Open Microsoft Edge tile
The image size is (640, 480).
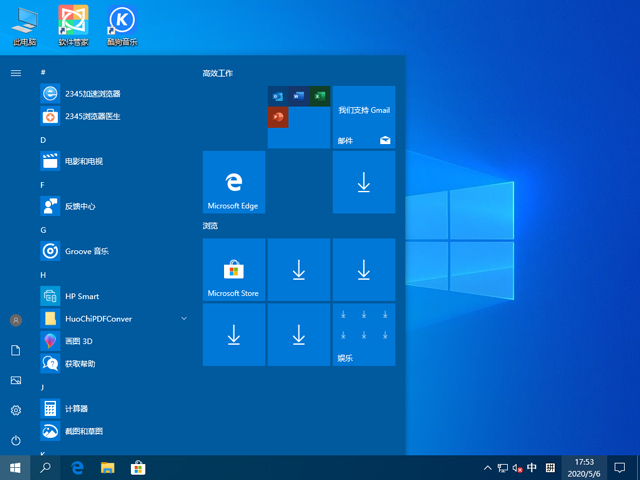pyautogui.click(x=234, y=182)
